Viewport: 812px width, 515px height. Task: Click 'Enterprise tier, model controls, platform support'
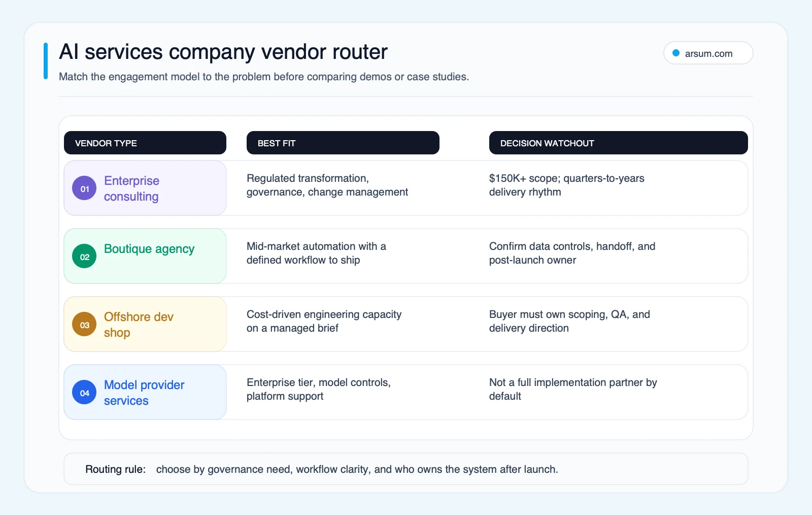[x=319, y=389]
